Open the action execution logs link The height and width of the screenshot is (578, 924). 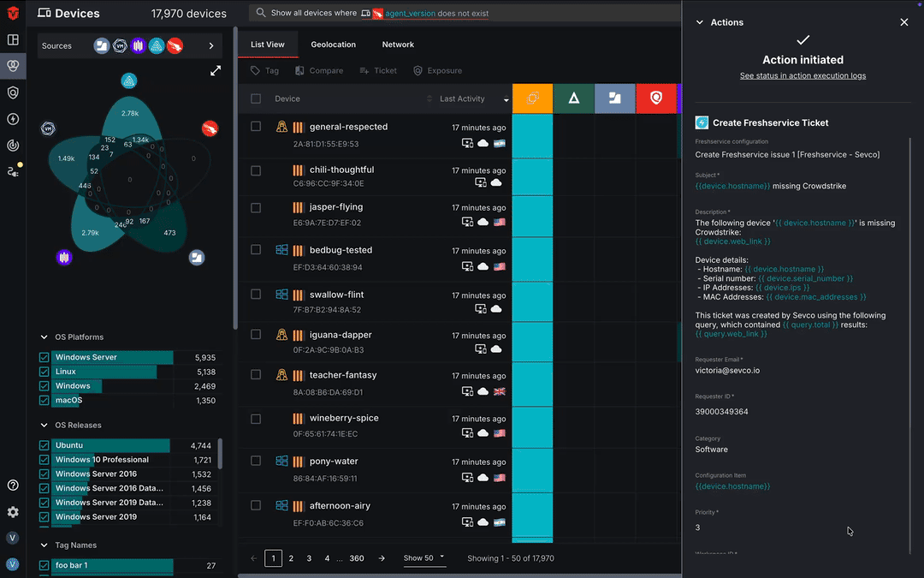point(803,76)
